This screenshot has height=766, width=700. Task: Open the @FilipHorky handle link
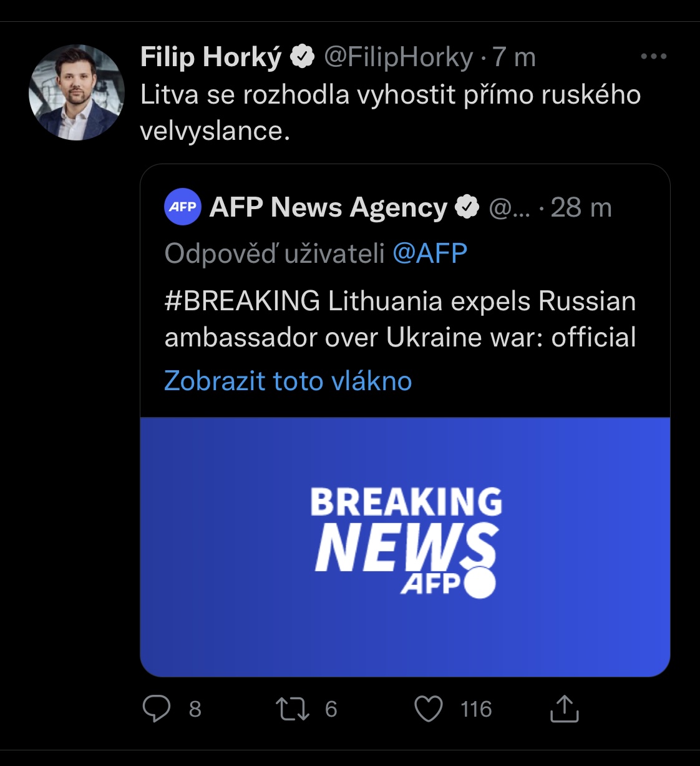point(398,57)
